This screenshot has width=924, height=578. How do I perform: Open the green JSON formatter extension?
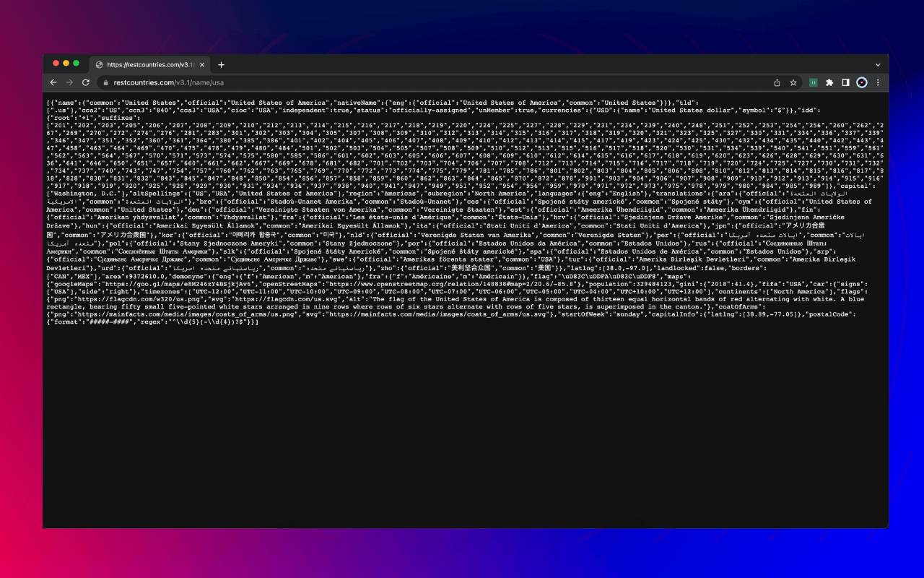[814, 82]
